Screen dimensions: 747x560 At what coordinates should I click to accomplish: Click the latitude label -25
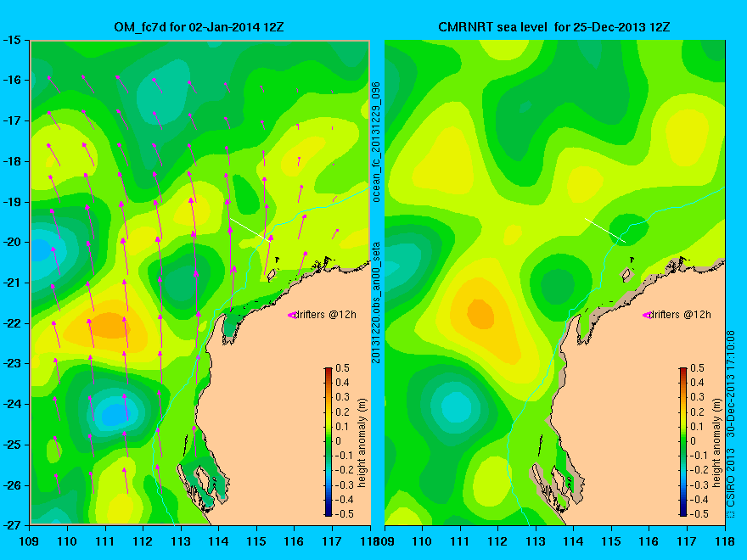[x=12, y=445]
